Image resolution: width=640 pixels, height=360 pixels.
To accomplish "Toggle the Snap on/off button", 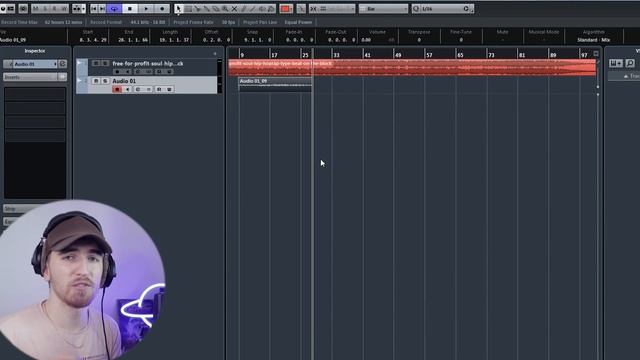I will pyautogui.click(x=313, y=9).
